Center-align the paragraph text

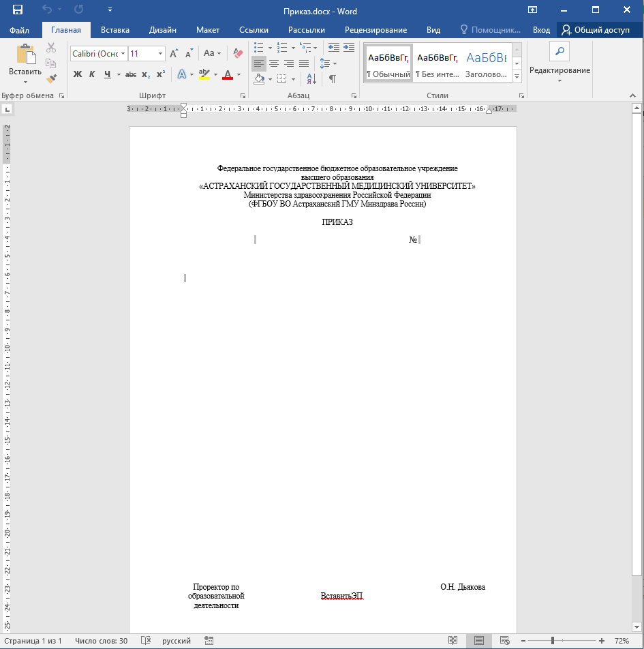274,63
